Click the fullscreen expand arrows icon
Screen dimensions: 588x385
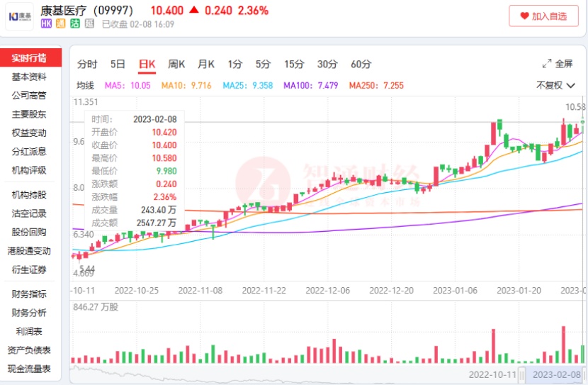[x=547, y=64]
